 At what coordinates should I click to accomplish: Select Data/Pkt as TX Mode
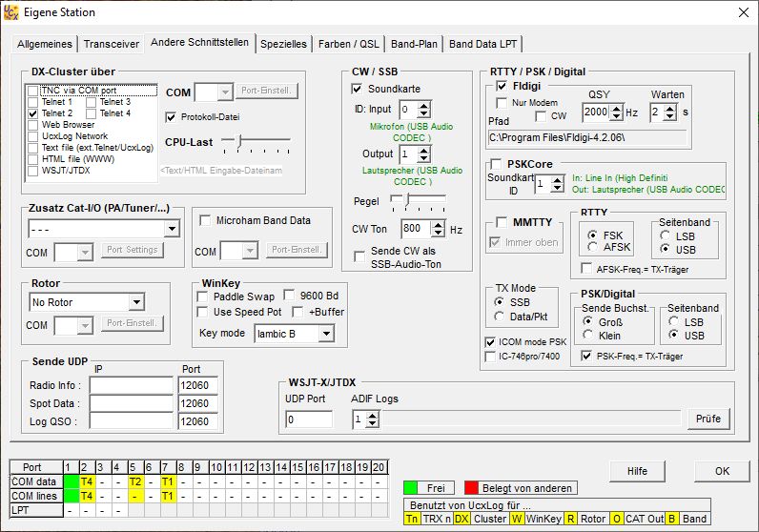click(502, 316)
